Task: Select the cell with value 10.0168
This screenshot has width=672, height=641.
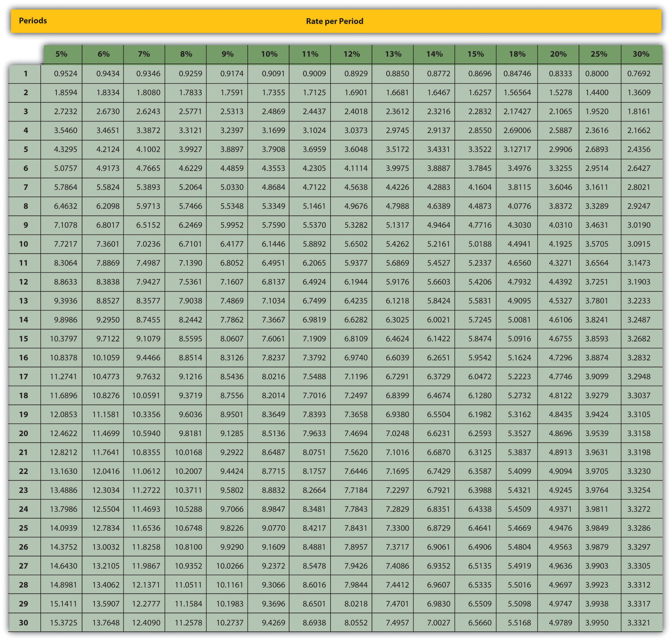Action: coord(189,452)
